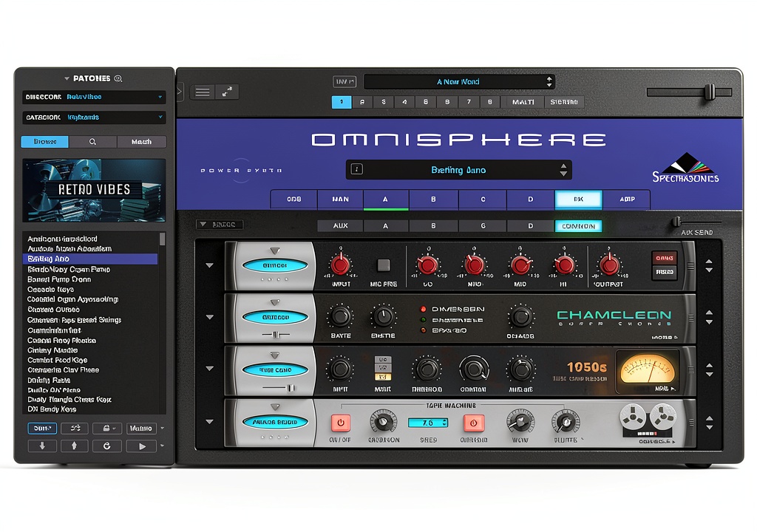Click the rack handle lines icon on Tape Machine
Image resolution: width=757 pixels, height=532 pixels.
[691, 423]
